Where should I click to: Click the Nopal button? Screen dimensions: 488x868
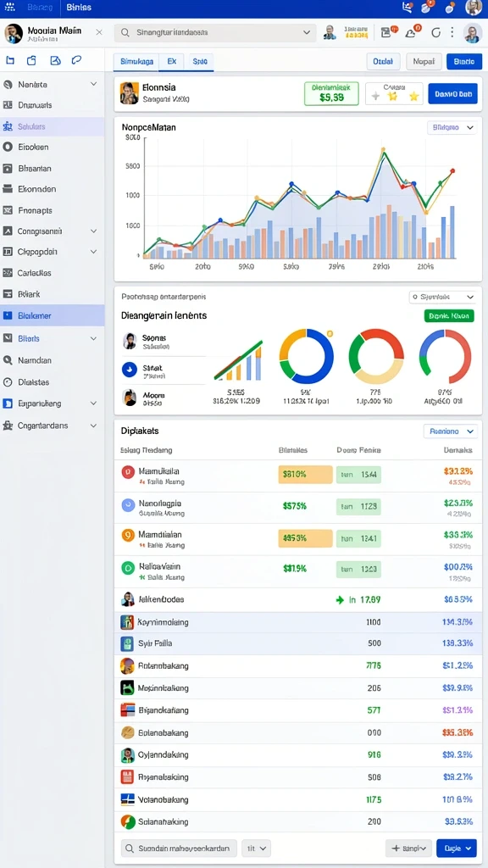pos(424,61)
